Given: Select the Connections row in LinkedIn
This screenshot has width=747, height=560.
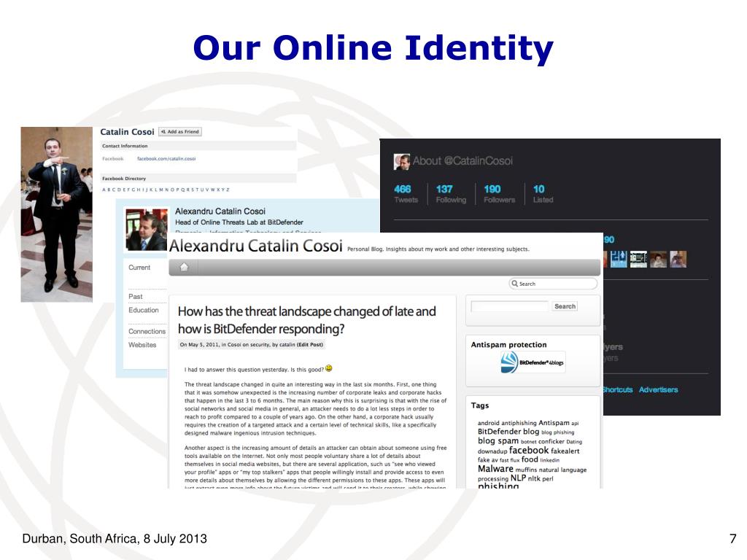Looking at the screenshot, I should (x=147, y=331).
